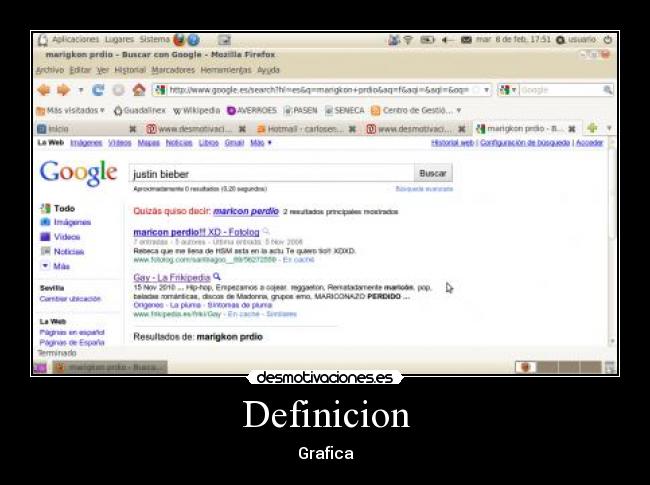Click the blue help icon in top panel
Viewport: 650px width, 485px height.
coord(194,40)
